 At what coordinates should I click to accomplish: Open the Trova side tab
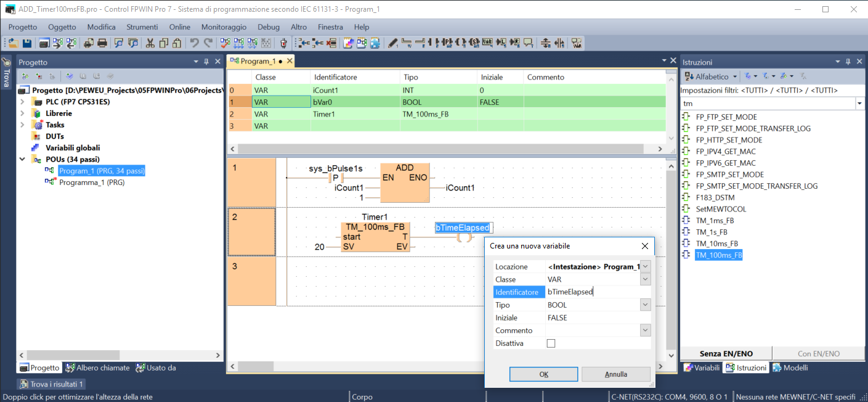6,73
